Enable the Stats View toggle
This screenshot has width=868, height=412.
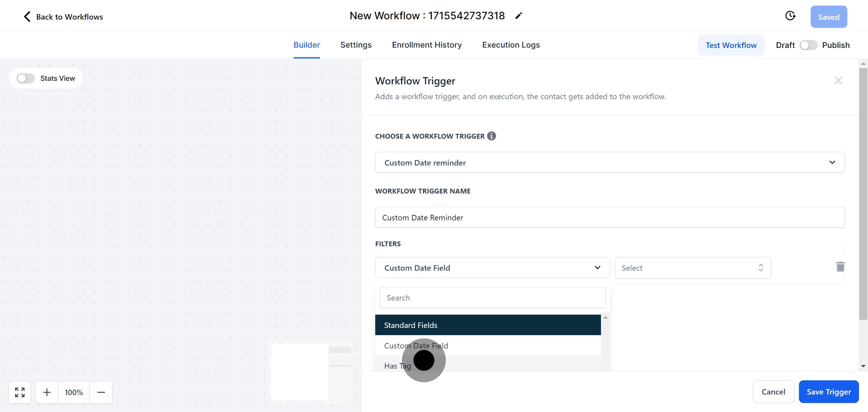pyautogui.click(x=26, y=78)
